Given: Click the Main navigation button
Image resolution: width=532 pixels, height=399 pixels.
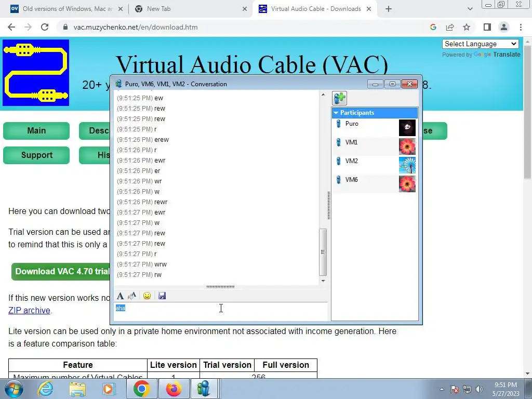Looking at the screenshot, I should (x=36, y=130).
